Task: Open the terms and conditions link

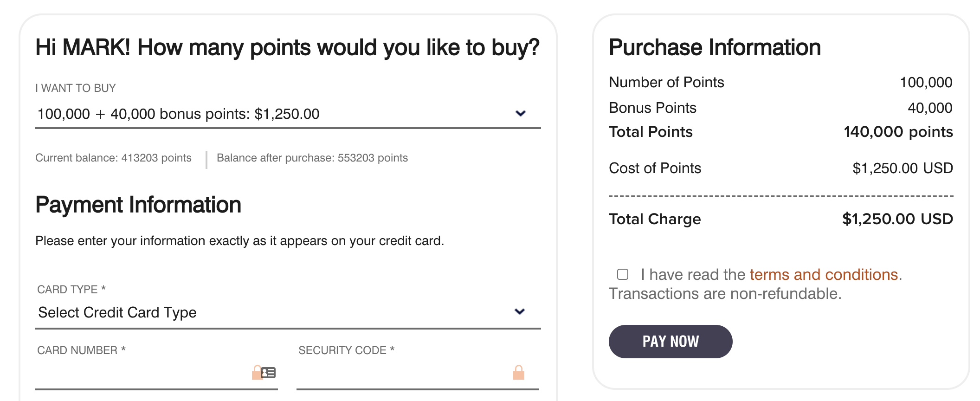Action: point(824,274)
